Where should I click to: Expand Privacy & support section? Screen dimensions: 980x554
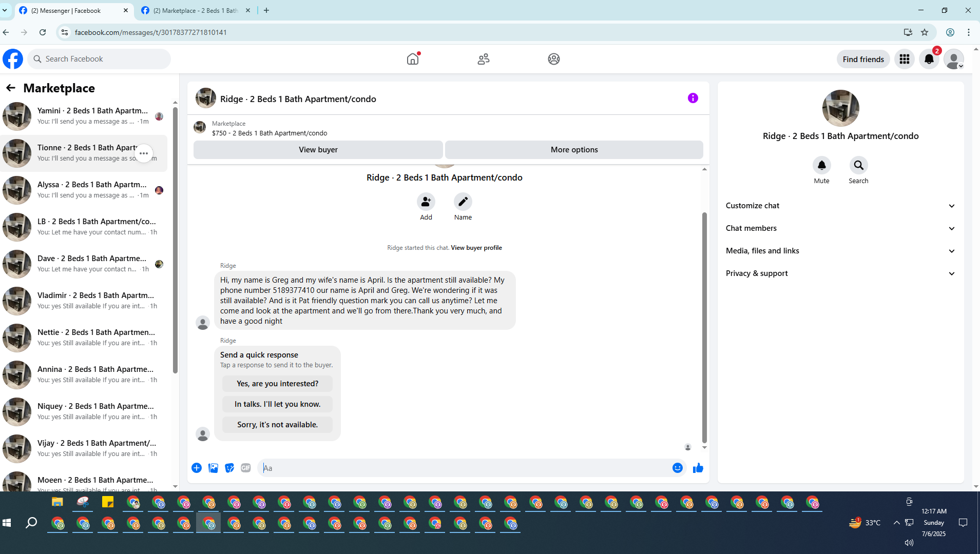point(841,273)
